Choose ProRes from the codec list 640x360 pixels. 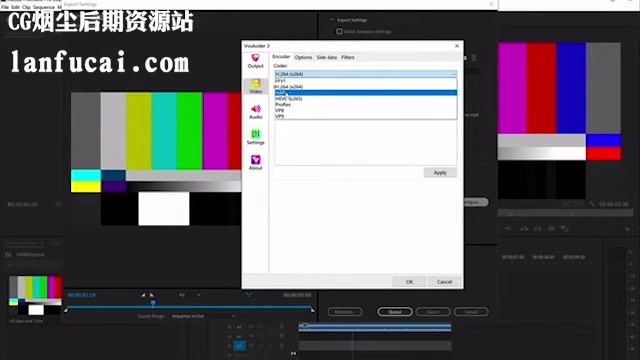[x=366, y=104]
